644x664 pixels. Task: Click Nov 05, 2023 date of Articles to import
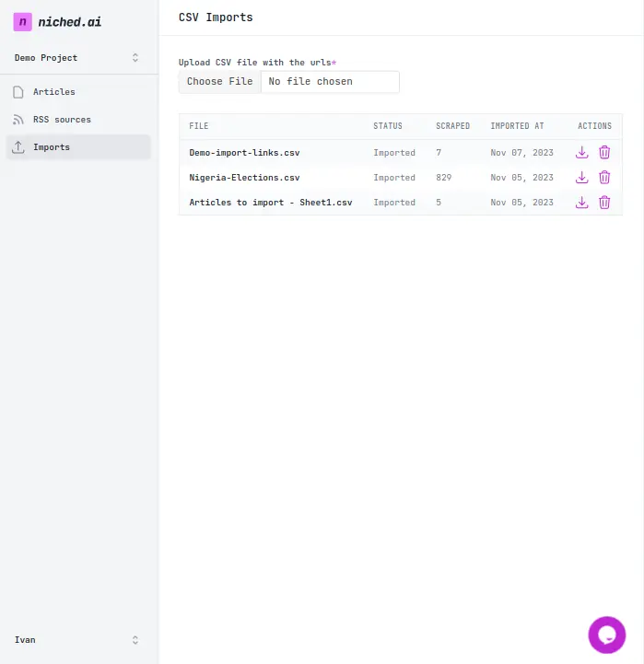tap(522, 203)
